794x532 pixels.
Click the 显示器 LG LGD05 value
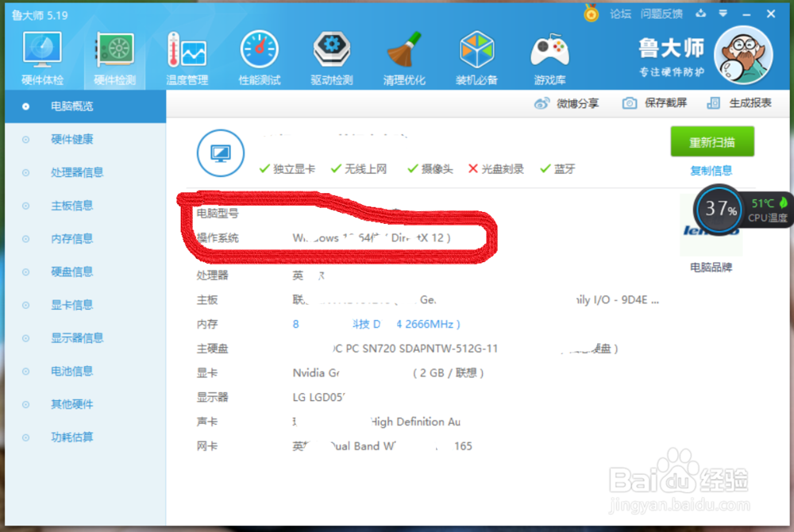pos(318,397)
